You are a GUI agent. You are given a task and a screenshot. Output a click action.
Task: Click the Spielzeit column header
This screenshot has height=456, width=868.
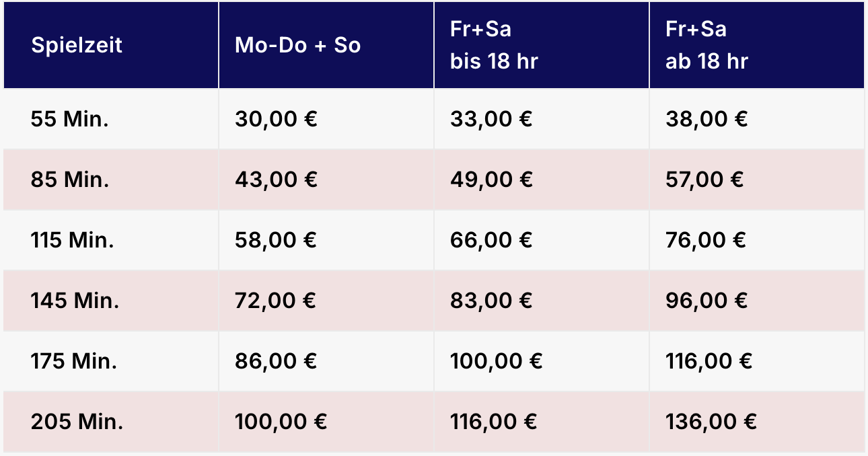(x=77, y=46)
